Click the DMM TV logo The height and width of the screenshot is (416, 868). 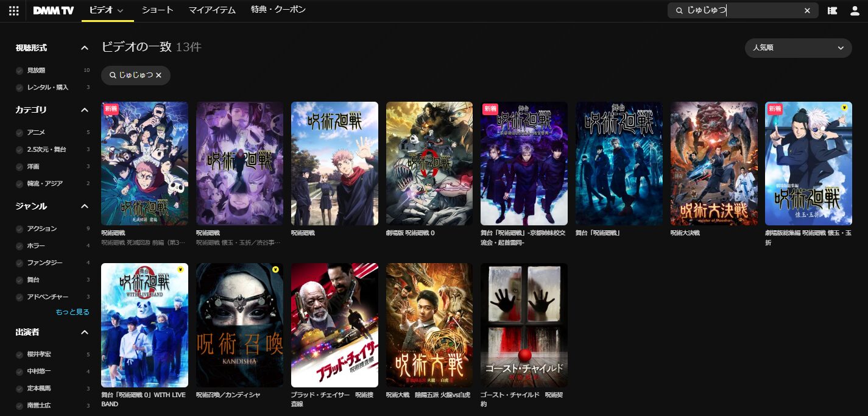tap(53, 10)
